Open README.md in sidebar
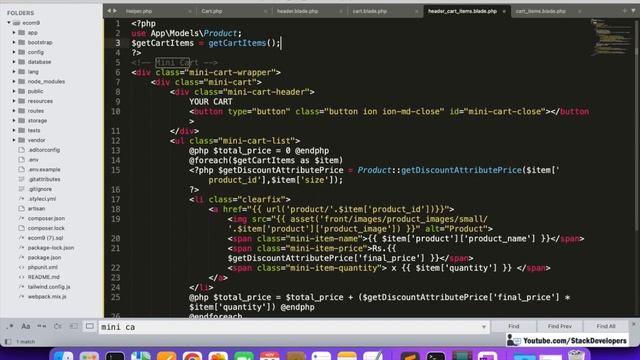Viewport: 640px width, 360px height. [44, 277]
